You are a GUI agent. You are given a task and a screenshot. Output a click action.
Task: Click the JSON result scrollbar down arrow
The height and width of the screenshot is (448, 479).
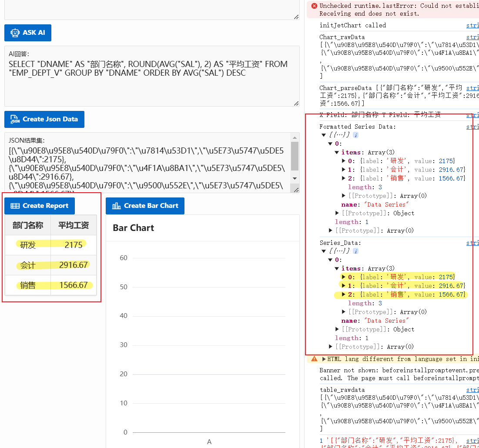click(x=295, y=178)
